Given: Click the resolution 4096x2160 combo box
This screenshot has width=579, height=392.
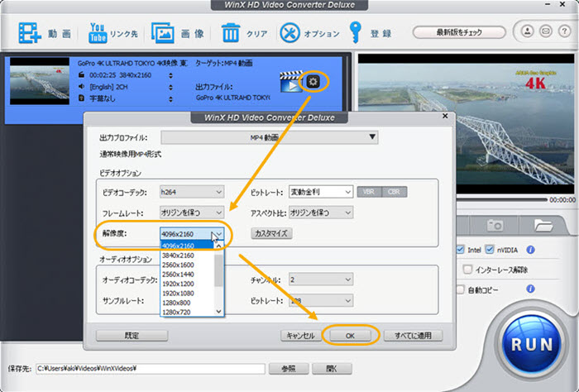Looking at the screenshot, I should pyautogui.click(x=192, y=234).
